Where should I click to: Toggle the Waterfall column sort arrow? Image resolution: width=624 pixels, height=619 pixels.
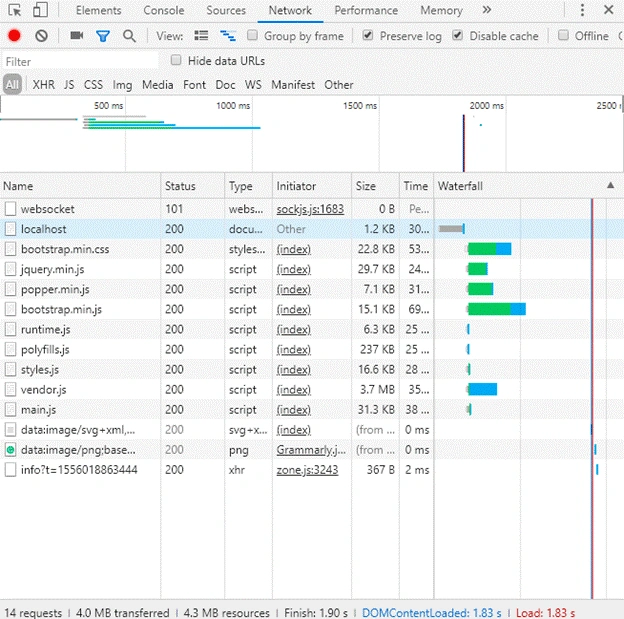point(610,185)
